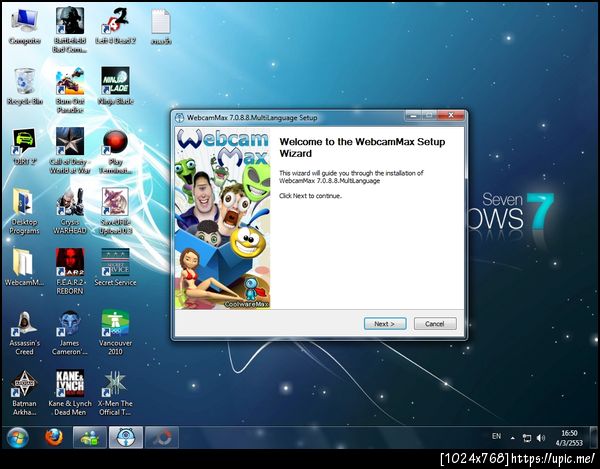Open the Recycle Bin

coord(24,86)
